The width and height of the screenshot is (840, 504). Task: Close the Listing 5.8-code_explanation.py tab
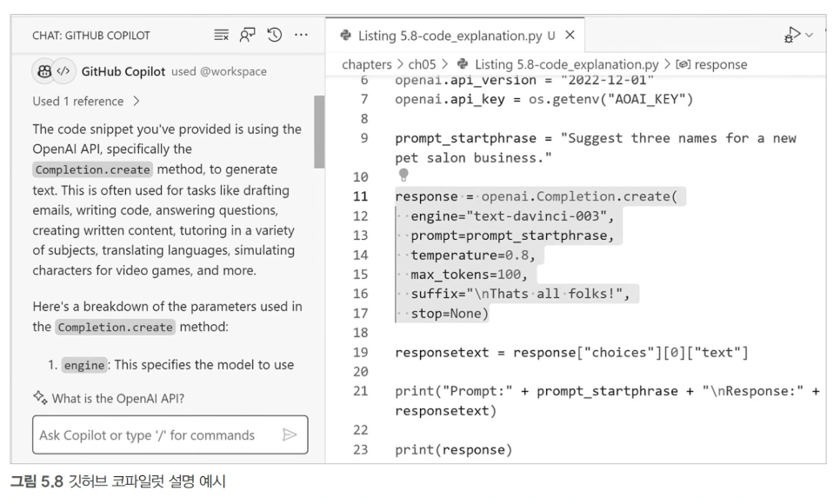point(570,36)
